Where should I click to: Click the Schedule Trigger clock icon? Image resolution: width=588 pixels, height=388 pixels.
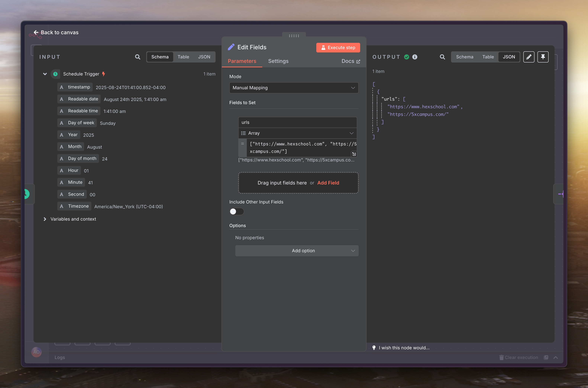(55, 74)
